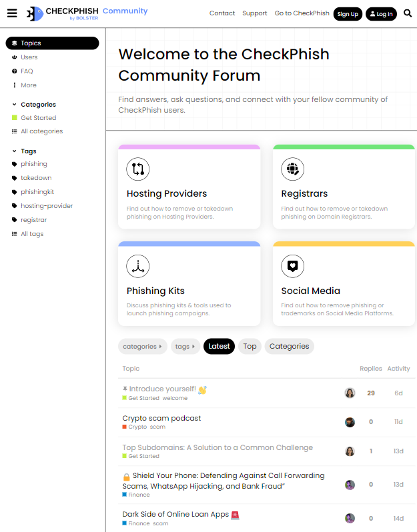Open the All categories sidebar link

[x=42, y=131]
